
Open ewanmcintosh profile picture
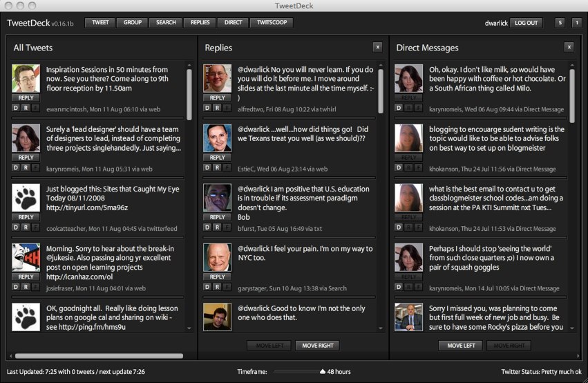tap(26, 78)
